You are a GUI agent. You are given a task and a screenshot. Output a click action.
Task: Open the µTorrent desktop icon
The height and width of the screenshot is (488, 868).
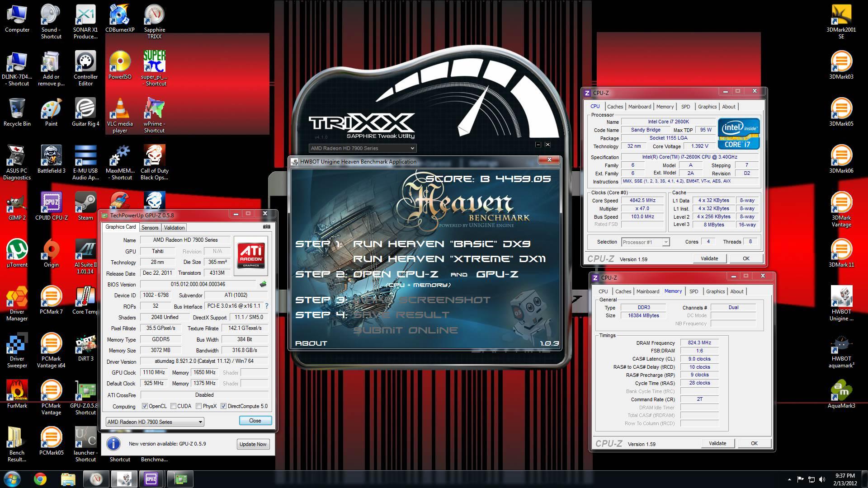click(x=17, y=253)
